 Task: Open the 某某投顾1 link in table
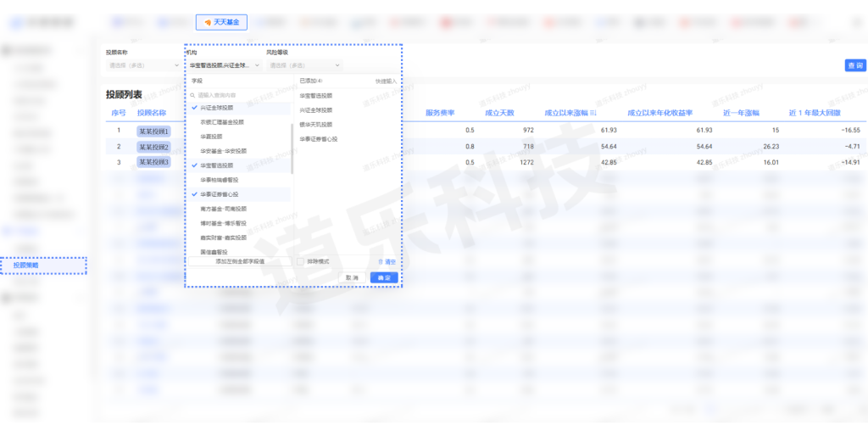click(153, 131)
